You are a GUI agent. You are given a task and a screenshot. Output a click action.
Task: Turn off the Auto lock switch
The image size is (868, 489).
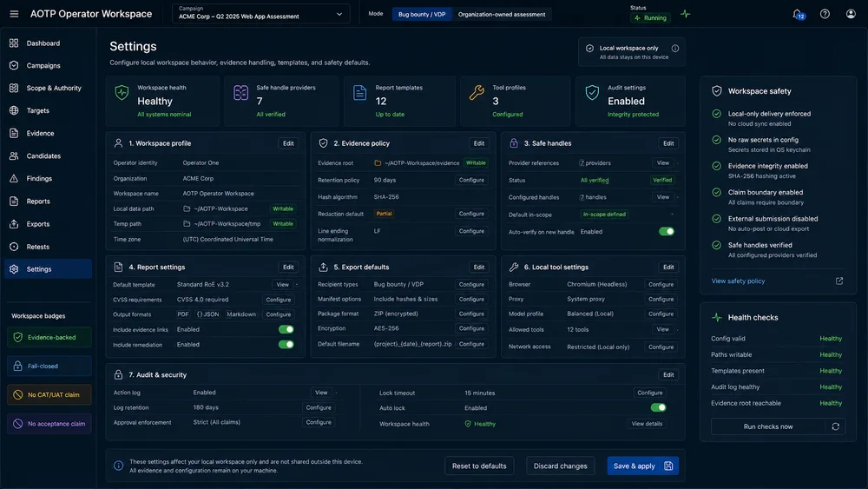658,407
